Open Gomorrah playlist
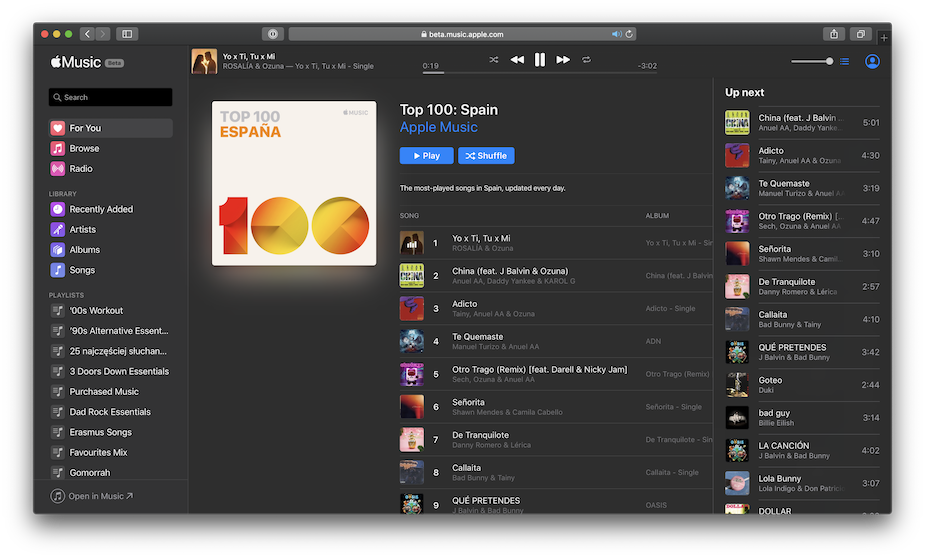Screen dimensions: 925x558 [110, 472]
